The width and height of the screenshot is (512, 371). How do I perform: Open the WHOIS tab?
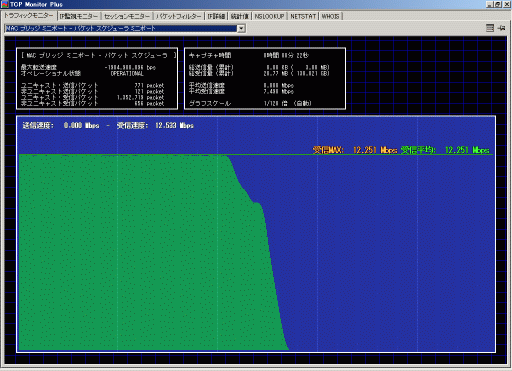(x=330, y=16)
